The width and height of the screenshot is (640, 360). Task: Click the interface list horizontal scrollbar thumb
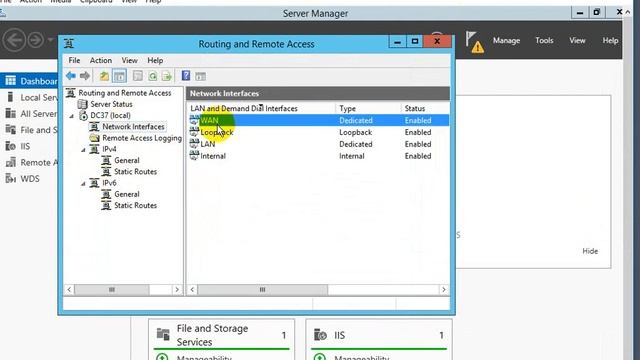click(x=262, y=289)
